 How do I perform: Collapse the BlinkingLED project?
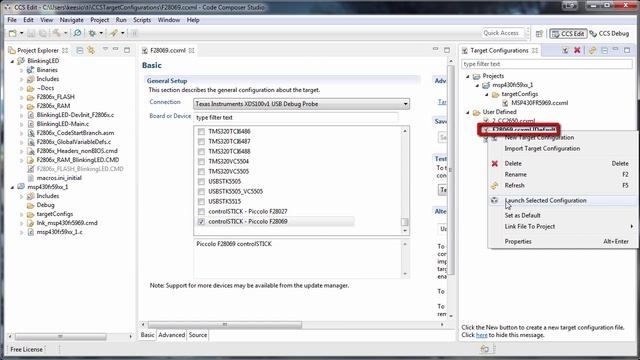[12, 61]
